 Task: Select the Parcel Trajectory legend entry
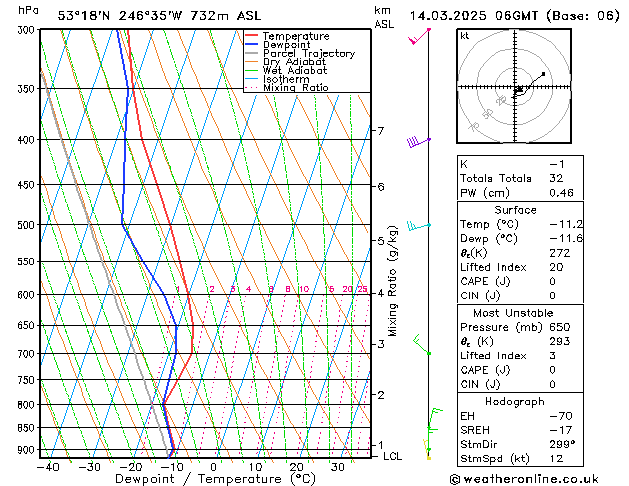coord(308,53)
